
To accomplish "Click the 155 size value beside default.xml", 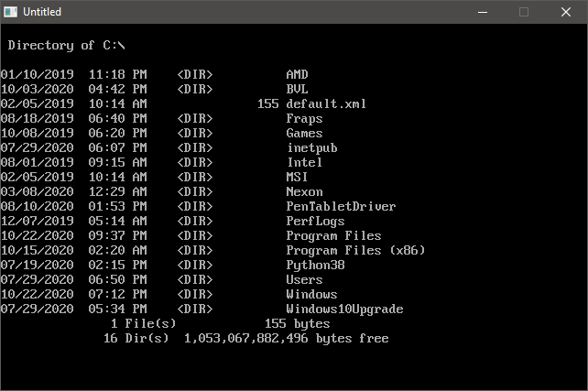I will 267,103.
